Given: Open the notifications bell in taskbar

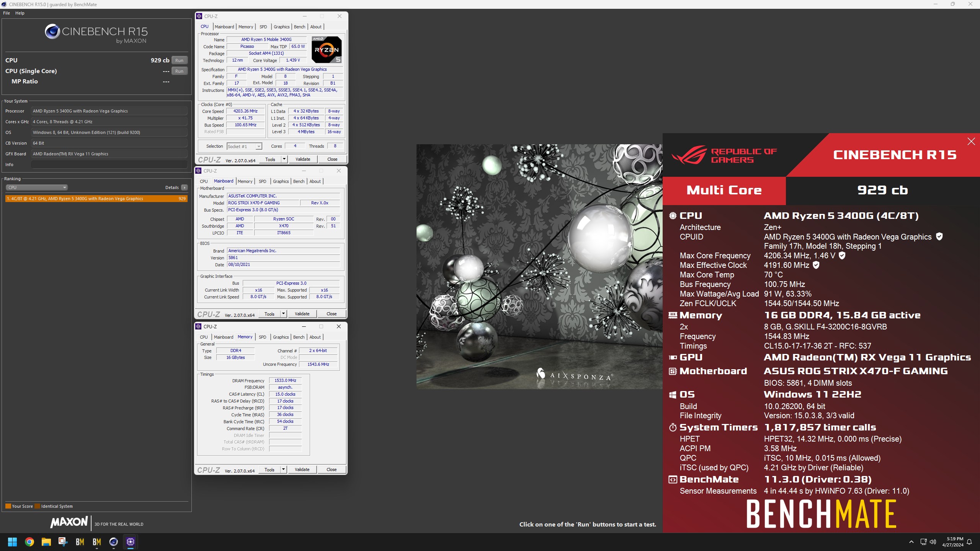Looking at the screenshot, I should 969,542.
